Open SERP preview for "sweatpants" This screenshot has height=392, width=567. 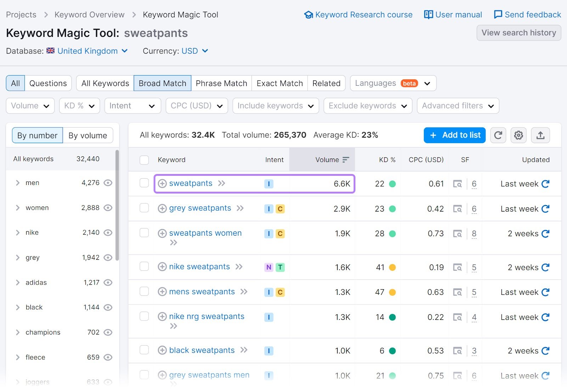(458, 184)
